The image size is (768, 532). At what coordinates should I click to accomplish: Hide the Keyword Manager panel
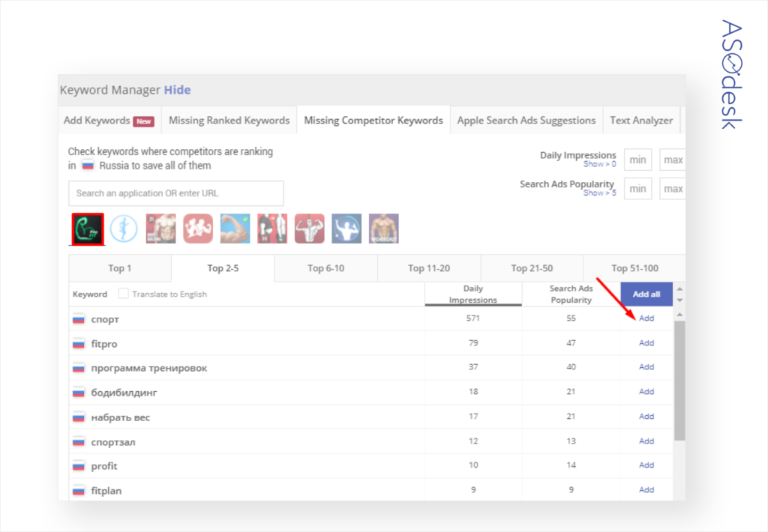click(x=177, y=90)
